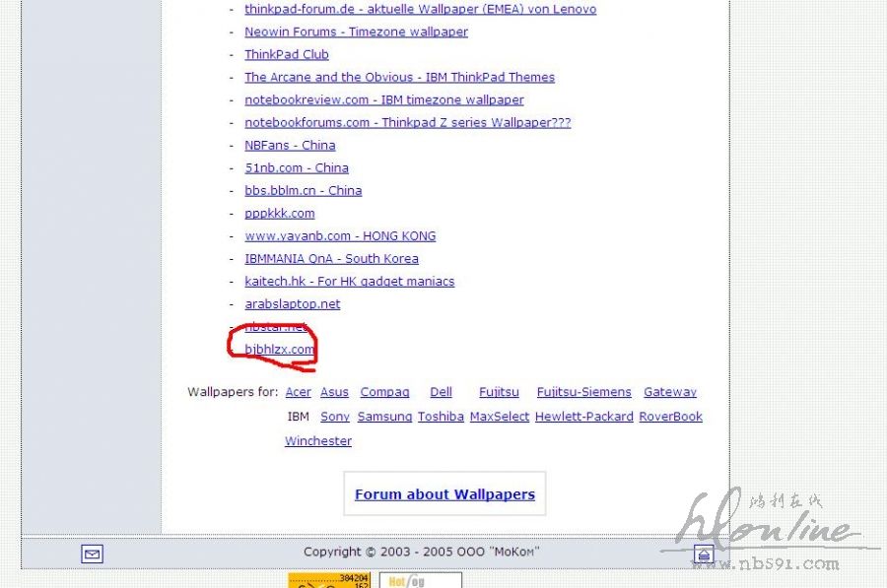
Task: Visit NBFans - China link
Action: [x=290, y=146]
